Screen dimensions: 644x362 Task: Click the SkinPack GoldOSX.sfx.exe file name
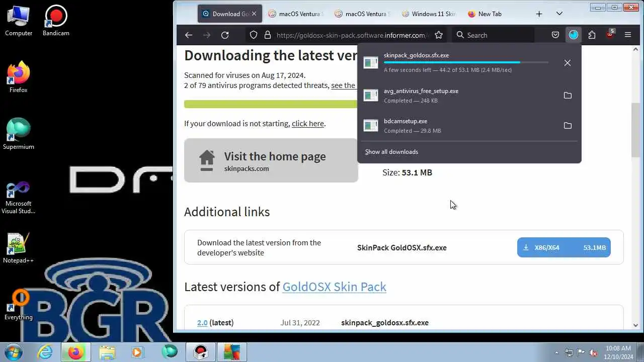(x=402, y=247)
